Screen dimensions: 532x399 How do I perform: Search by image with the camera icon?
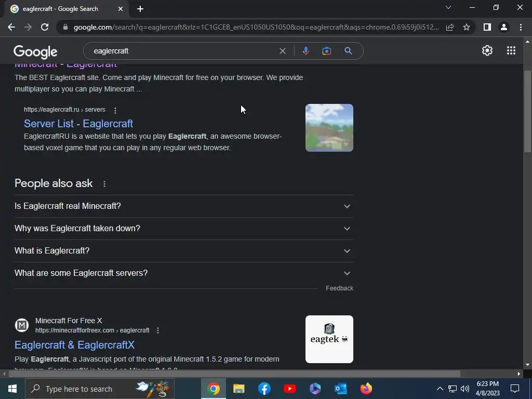[326, 51]
